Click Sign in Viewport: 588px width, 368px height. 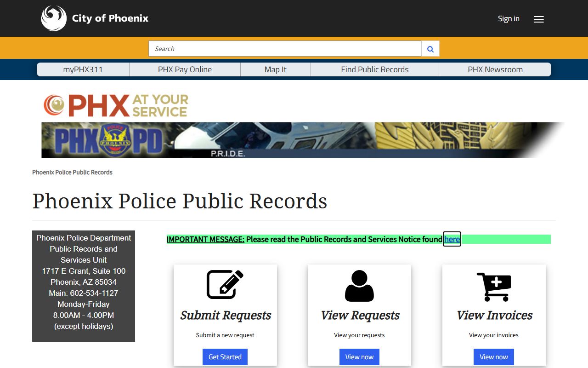coord(509,18)
